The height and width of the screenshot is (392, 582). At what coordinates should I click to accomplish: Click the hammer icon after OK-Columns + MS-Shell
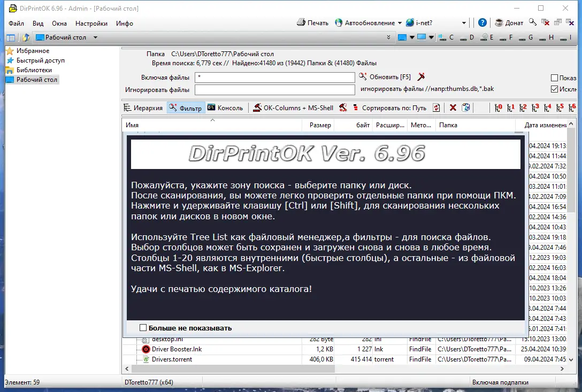343,107
